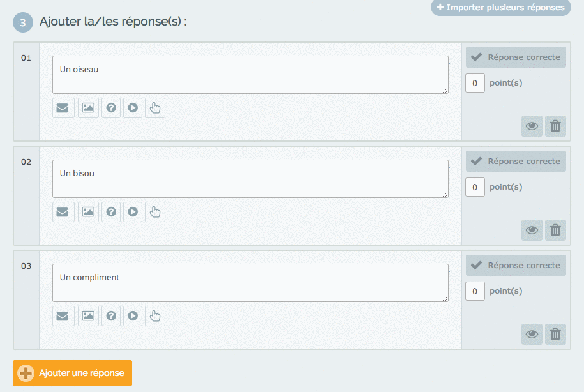
Task: Click the row number '01' label
Action: pyautogui.click(x=26, y=58)
